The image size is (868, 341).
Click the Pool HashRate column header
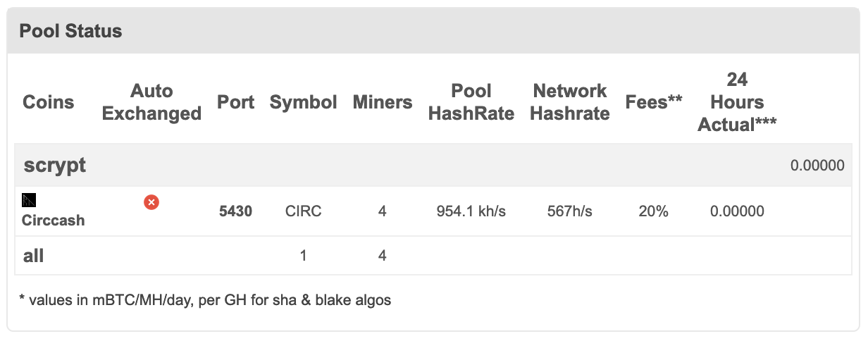471,102
